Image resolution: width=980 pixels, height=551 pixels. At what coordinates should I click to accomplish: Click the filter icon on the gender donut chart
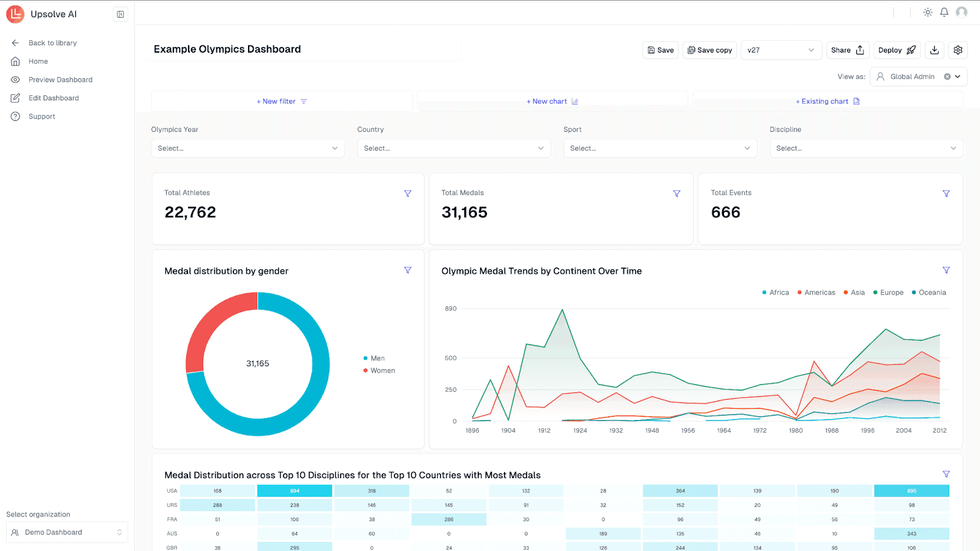pyautogui.click(x=408, y=270)
